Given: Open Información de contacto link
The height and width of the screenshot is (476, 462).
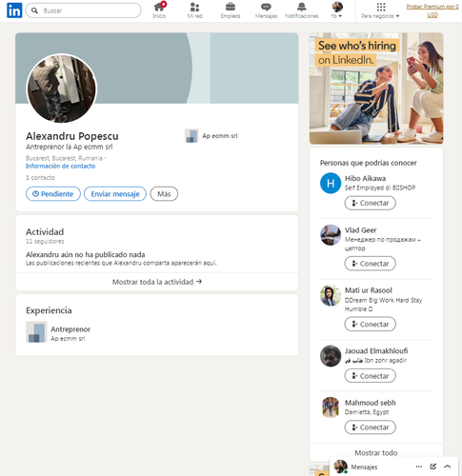Looking at the screenshot, I should [60, 166].
